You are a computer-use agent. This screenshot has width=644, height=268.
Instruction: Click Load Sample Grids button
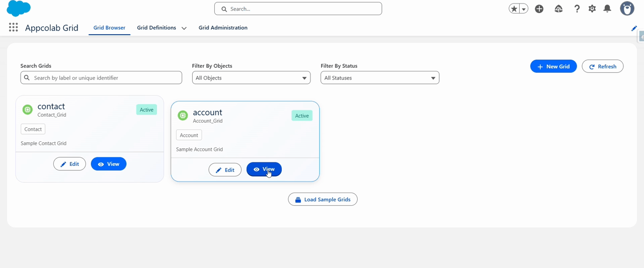coord(323,200)
